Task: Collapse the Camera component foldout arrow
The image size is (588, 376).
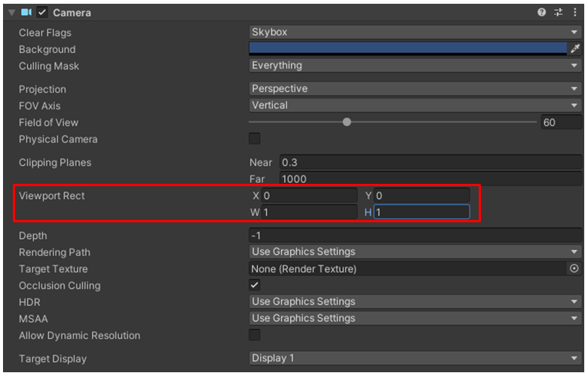Action: click(11, 13)
